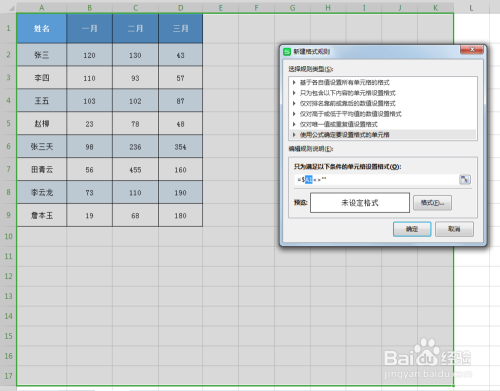Screen dimensions: 500x391
Task: Click the name cell 张三天
Action: (x=42, y=147)
